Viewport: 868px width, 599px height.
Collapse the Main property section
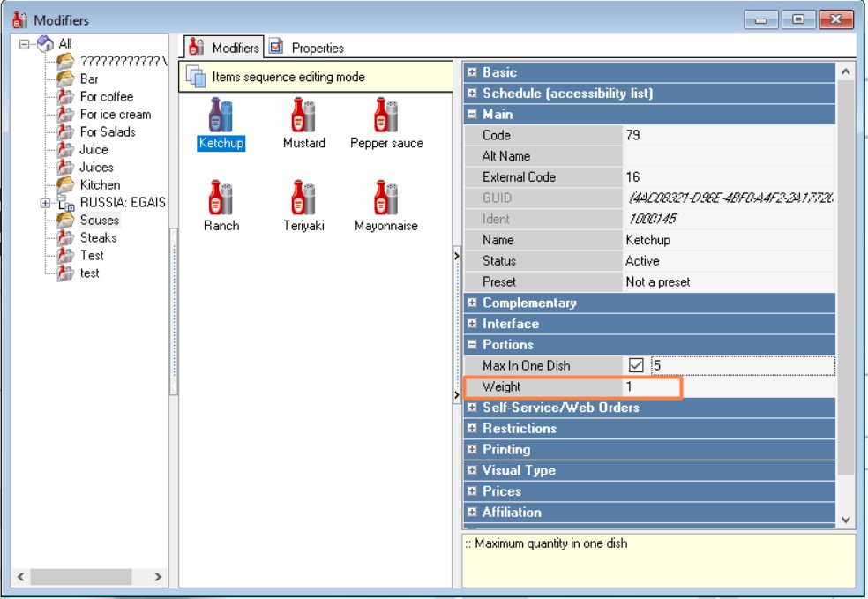pyautogui.click(x=472, y=114)
